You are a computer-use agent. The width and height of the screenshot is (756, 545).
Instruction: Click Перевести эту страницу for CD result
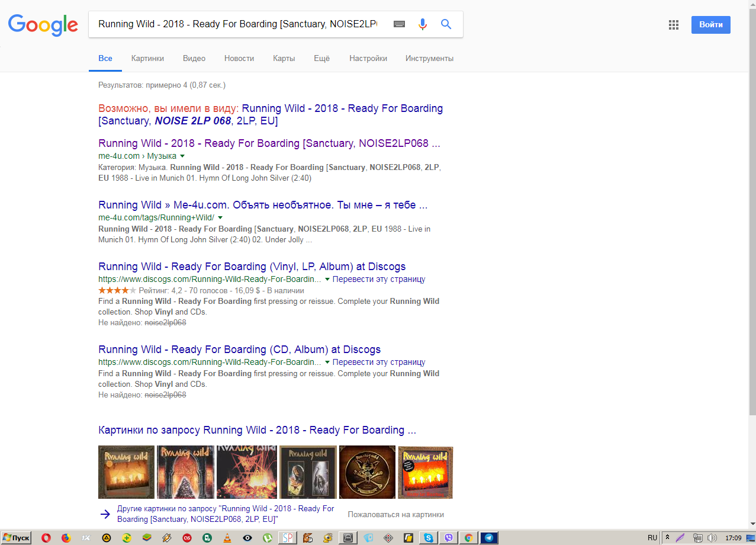[379, 362]
